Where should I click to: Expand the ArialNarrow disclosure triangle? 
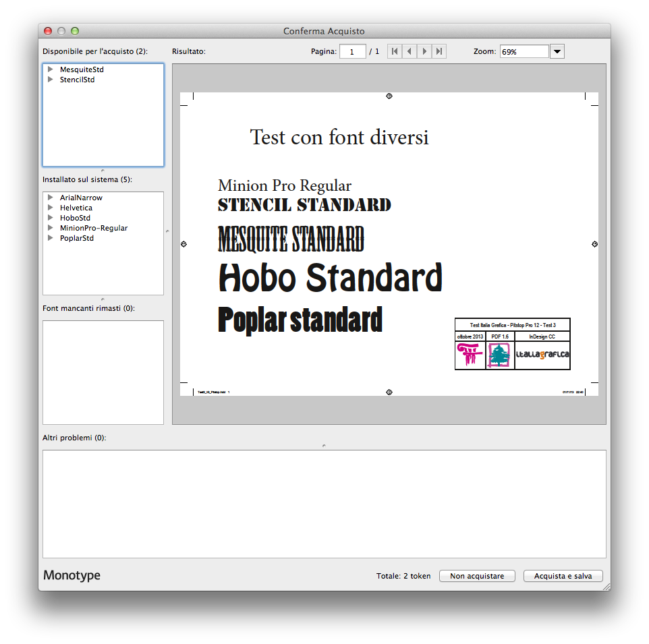pos(50,198)
